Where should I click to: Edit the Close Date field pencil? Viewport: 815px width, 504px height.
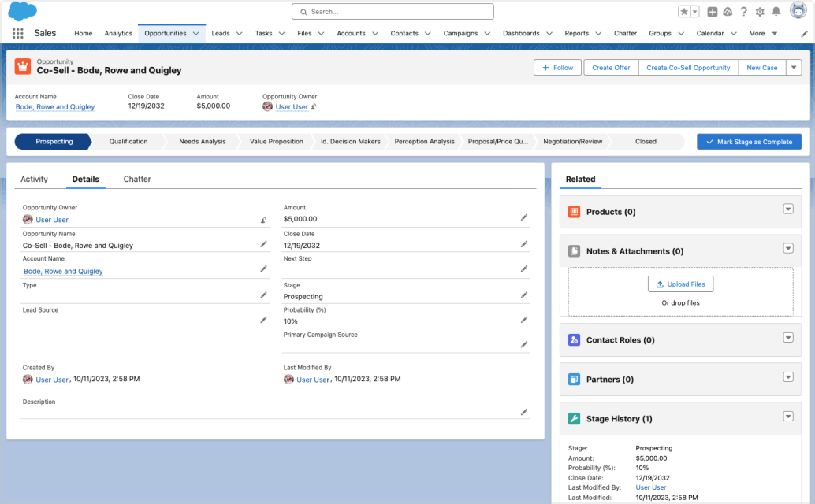click(x=524, y=244)
